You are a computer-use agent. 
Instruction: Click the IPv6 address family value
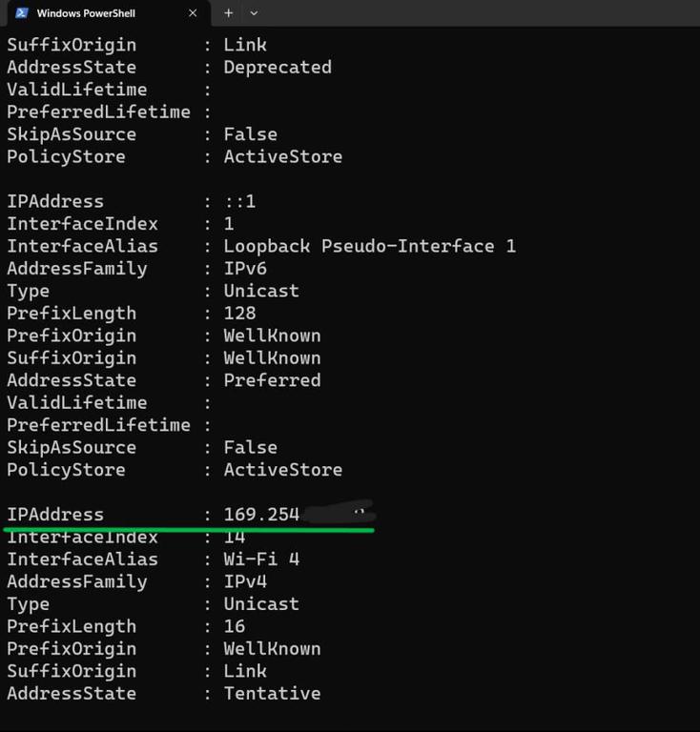coord(245,269)
